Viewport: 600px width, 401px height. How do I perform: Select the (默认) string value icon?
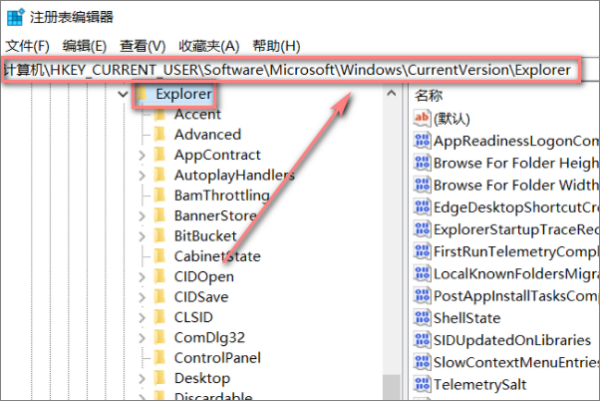click(x=421, y=119)
